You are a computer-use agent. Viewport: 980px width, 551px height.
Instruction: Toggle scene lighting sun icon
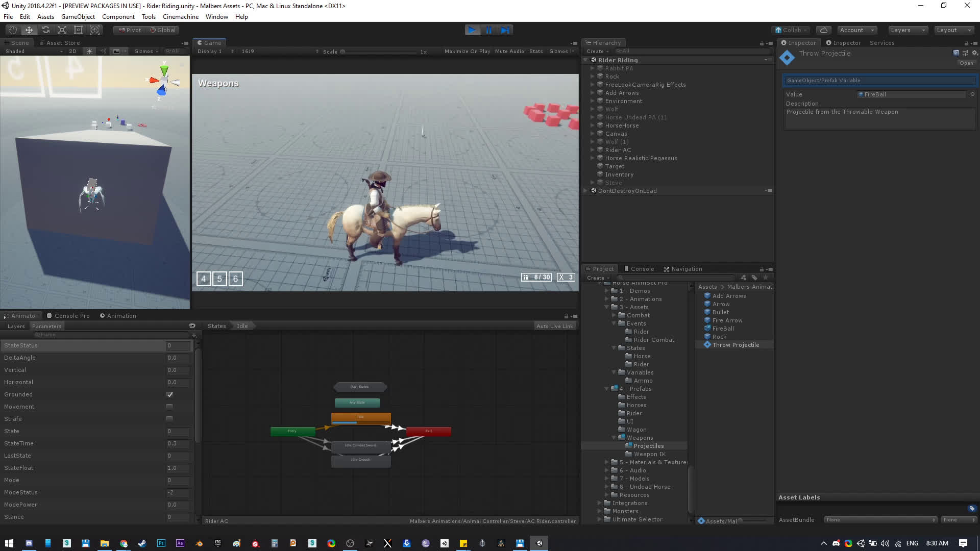coord(90,51)
